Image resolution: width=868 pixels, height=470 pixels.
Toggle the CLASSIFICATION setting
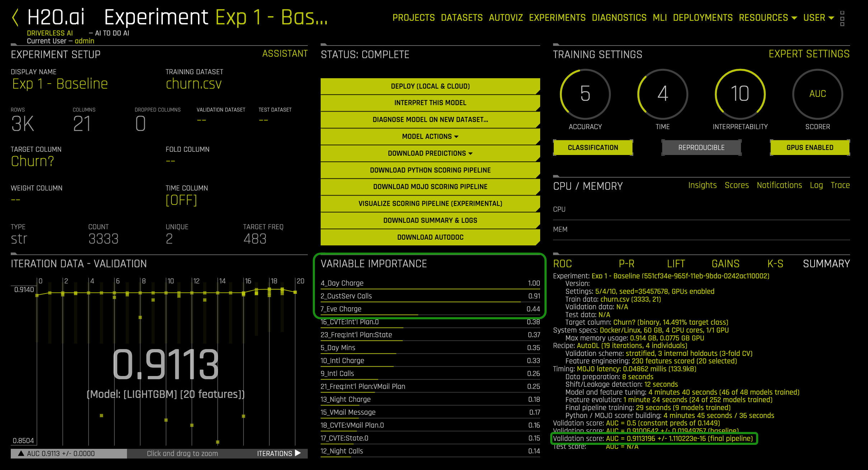(x=593, y=147)
